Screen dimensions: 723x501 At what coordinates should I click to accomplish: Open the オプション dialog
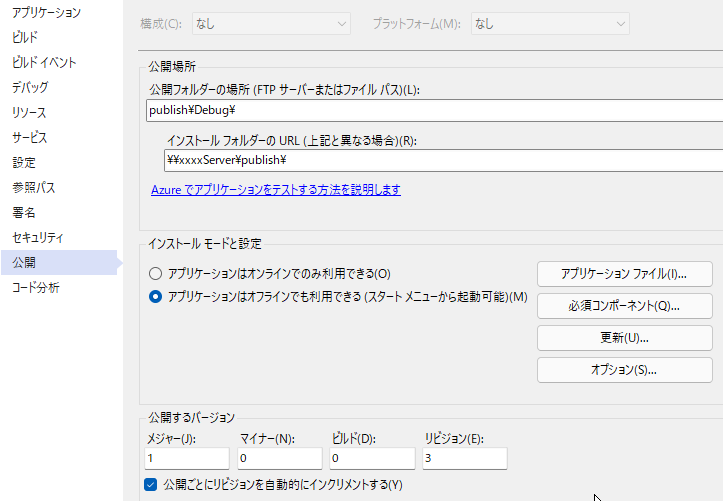625,370
